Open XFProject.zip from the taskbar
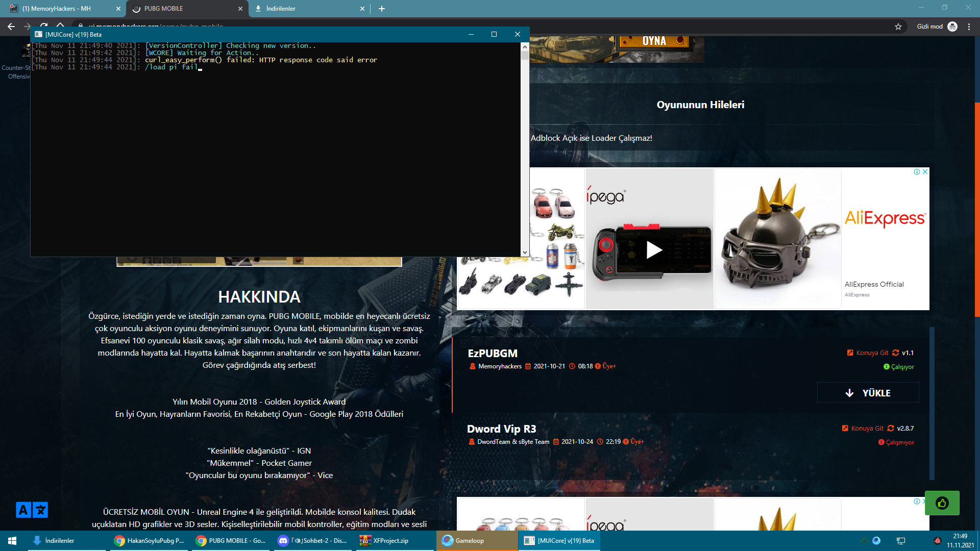Screen dimensions: 980x551 tap(394, 541)
